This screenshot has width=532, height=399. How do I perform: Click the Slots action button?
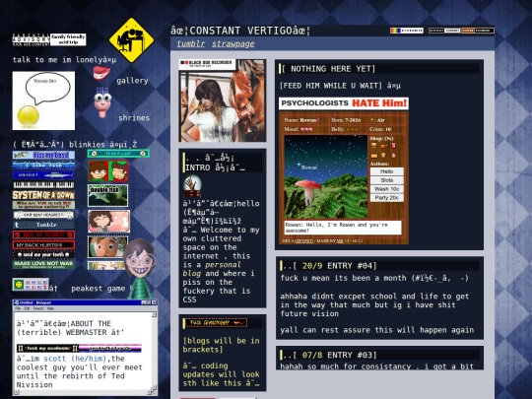point(387,180)
